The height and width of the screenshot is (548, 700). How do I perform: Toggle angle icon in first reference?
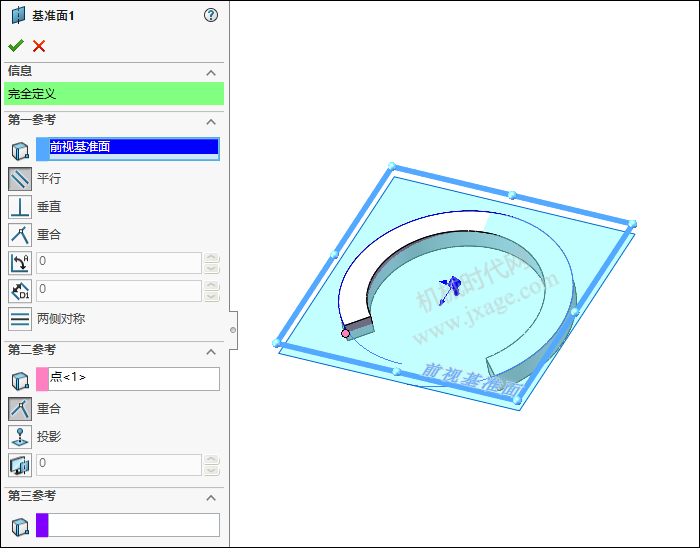point(20,263)
